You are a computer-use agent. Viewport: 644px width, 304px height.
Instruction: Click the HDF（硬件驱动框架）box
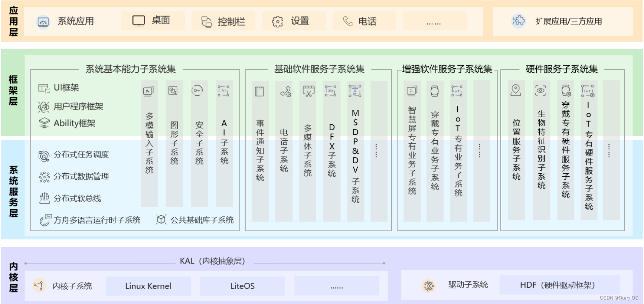[x=560, y=285]
